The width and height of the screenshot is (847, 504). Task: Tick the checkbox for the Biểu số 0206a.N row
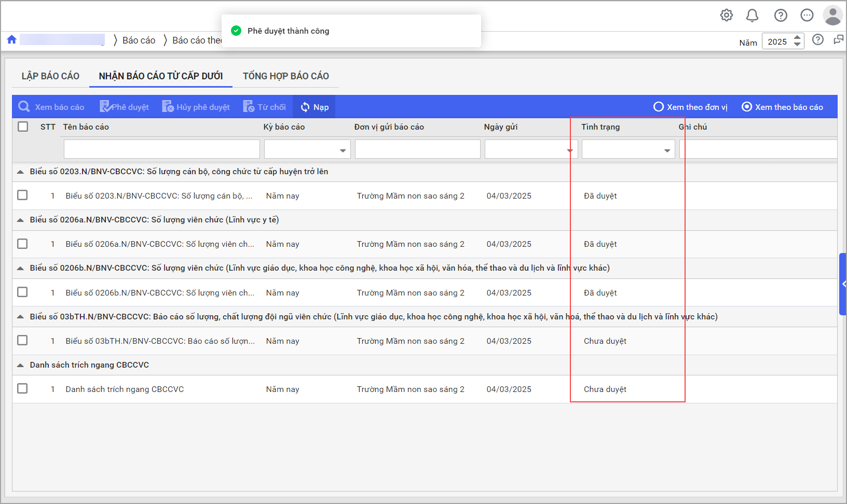(x=22, y=243)
